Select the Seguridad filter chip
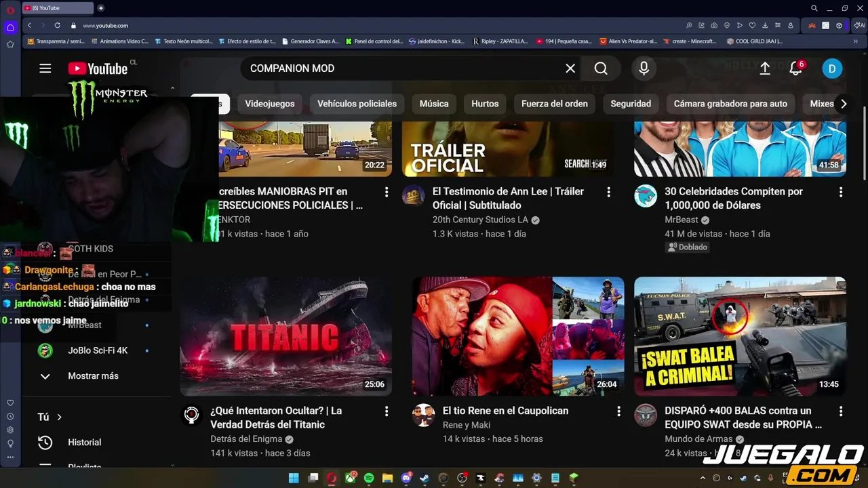Viewport: 868px width, 488px height. (631, 104)
